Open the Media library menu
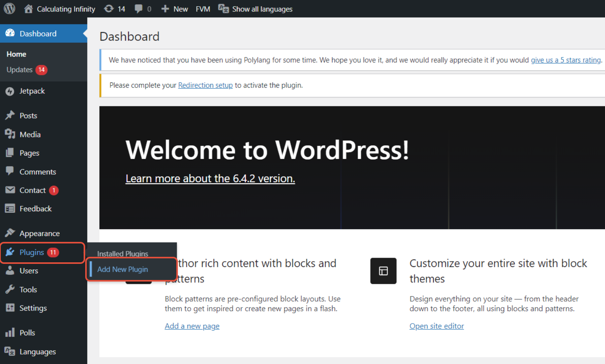The image size is (605, 364). (30, 134)
